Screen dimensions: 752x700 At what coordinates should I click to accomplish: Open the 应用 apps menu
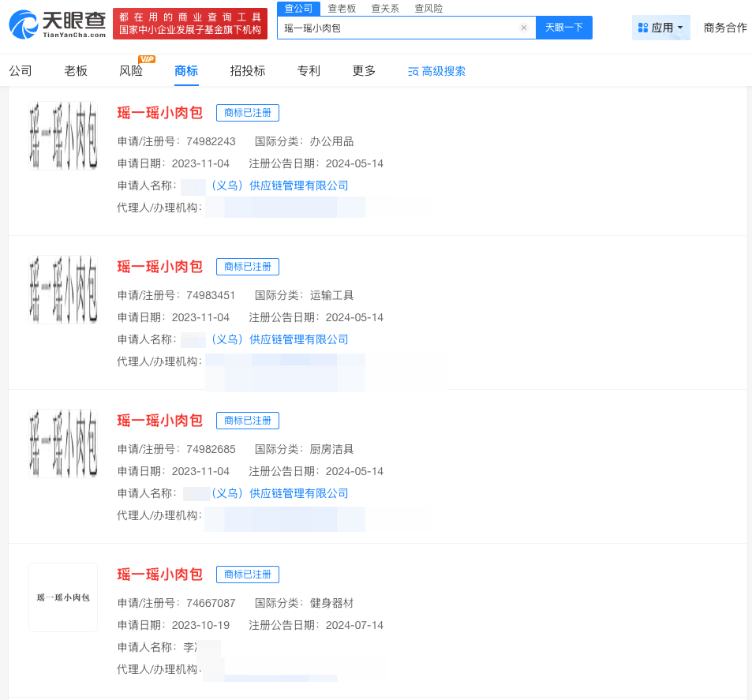pos(660,27)
